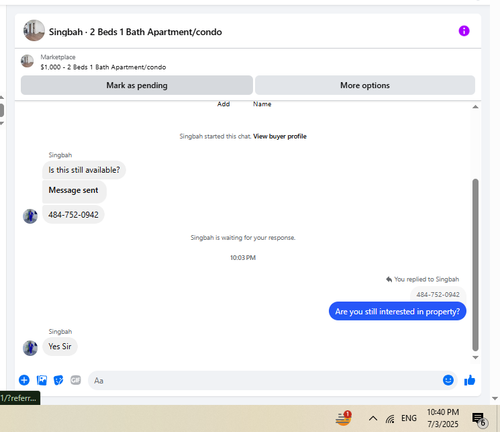
Task: Click Mark as pending button
Action: (x=137, y=85)
